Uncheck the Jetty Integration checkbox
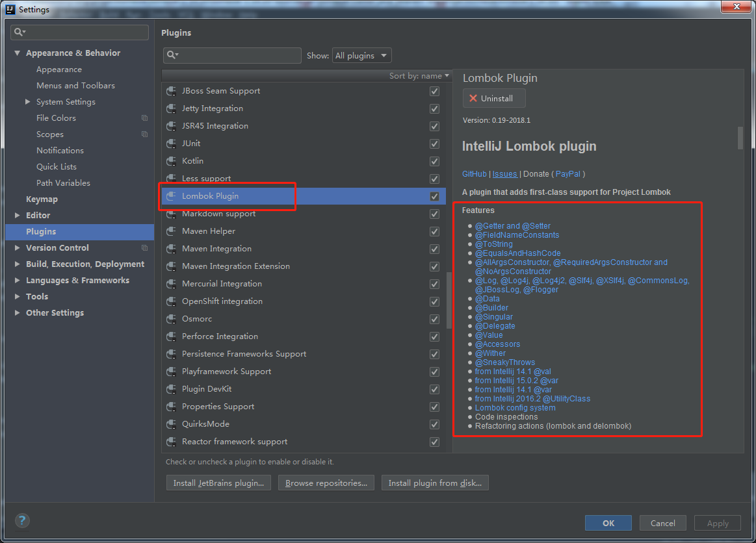This screenshot has width=756, height=543. [434, 108]
